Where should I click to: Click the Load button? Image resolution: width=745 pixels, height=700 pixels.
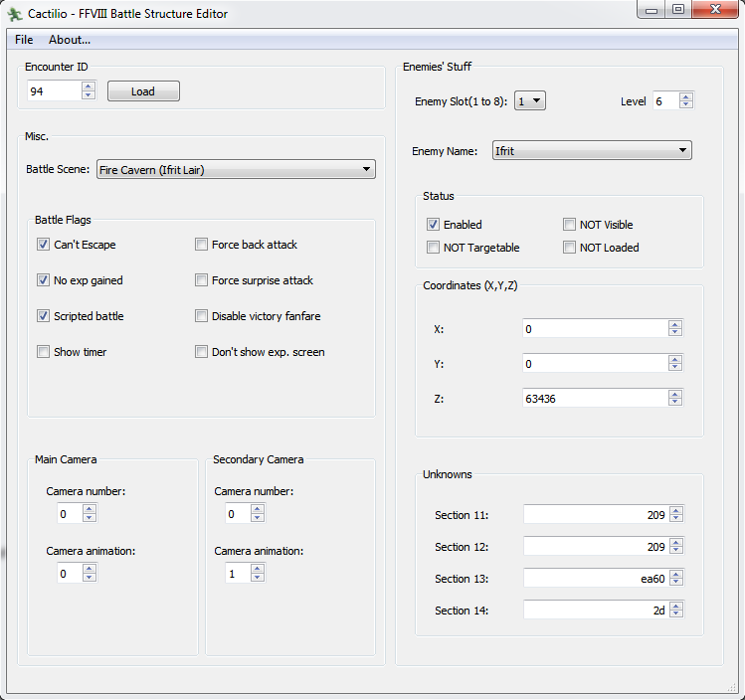tap(143, 91)
